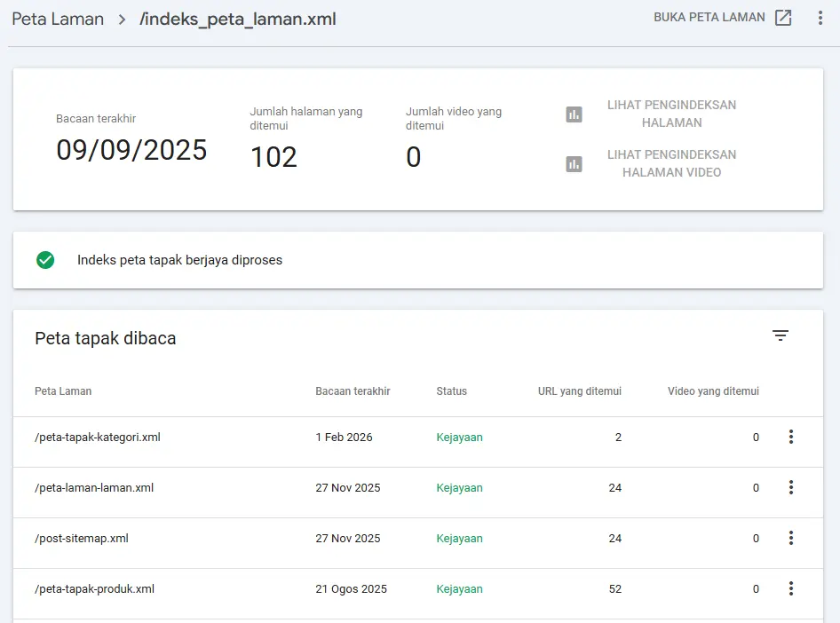Select the /peta-tapak-kategori.xml sitemap row
The width and height of the screenshot is (840, 623).
98,438
